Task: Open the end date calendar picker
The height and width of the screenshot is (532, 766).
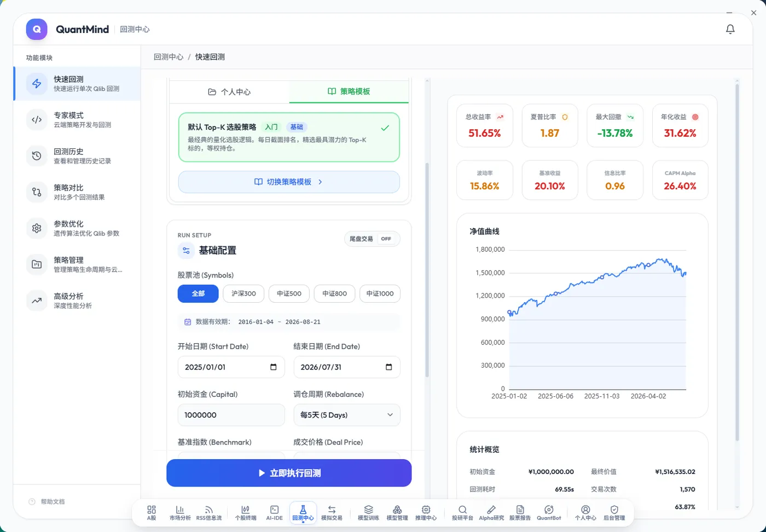Action: pos(389,367)
